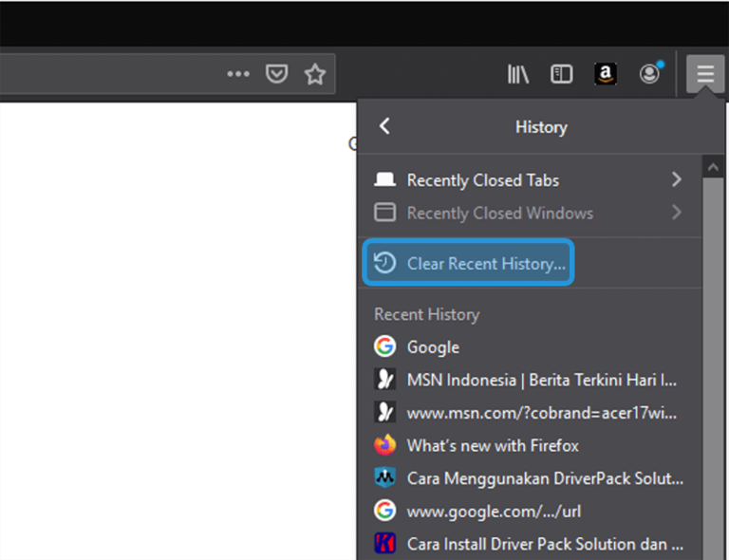The width and height of the screenshot is (729, 560).
Task: Expand Recently Closed Windows submenu arrow
Action: [677, 213]
